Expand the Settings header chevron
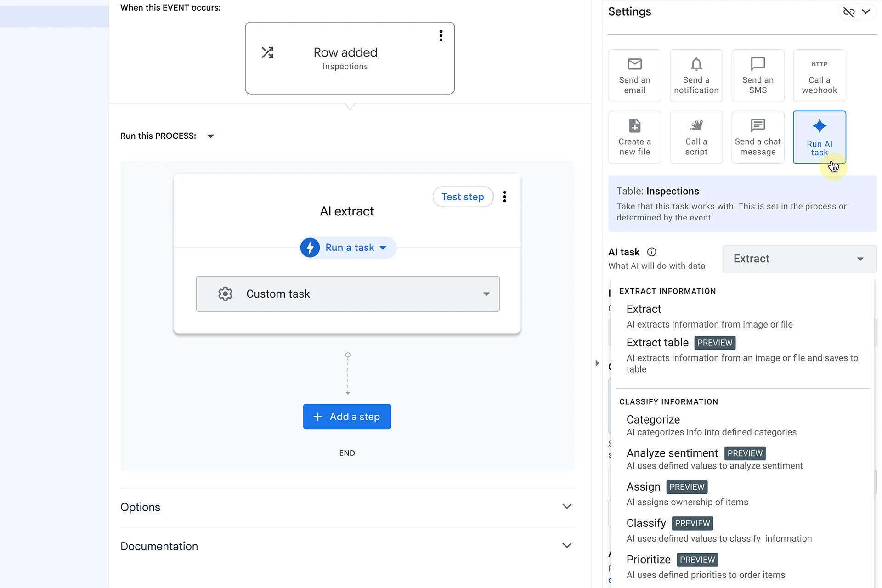Viewport: 882px width, 588px height. coord(865,12)
